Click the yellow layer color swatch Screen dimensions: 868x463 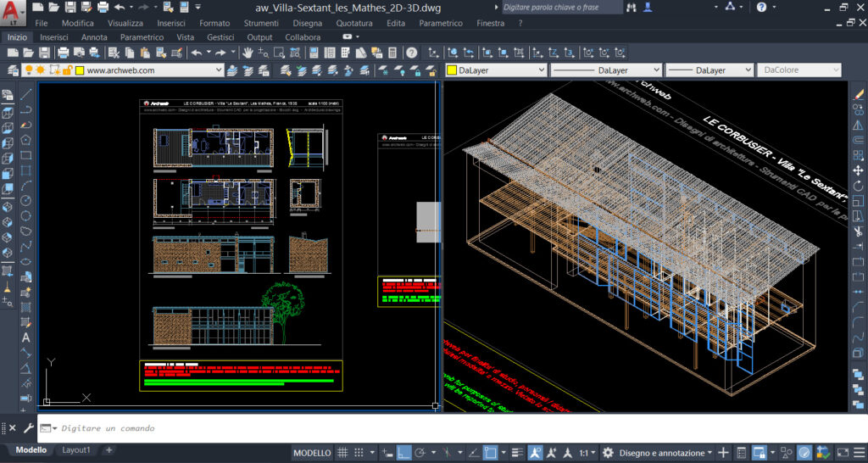[x=79, y=70]
